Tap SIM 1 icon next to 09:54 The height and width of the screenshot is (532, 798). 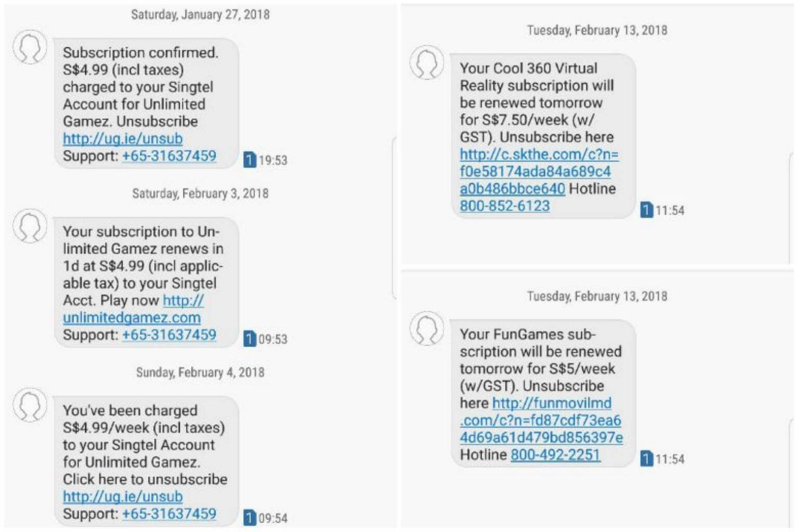pyautogui.click(x=249, y=517)
